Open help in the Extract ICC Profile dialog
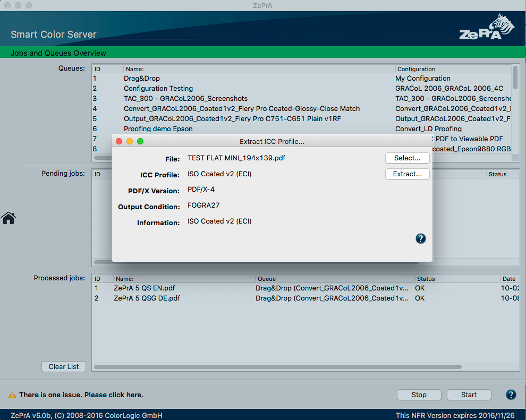Image resolution: width=526 pixels, height=420 pixels. point(420,239)
